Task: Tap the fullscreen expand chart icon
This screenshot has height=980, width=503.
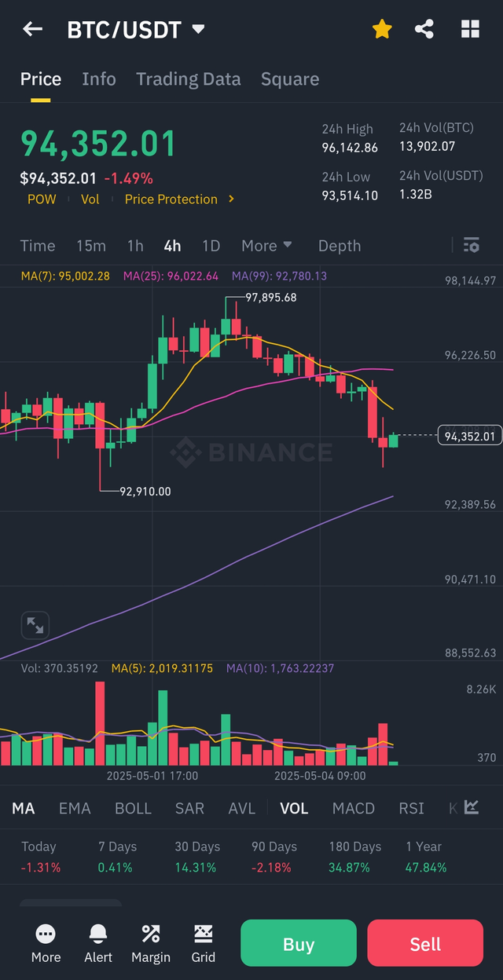Action: pos(35,625)
